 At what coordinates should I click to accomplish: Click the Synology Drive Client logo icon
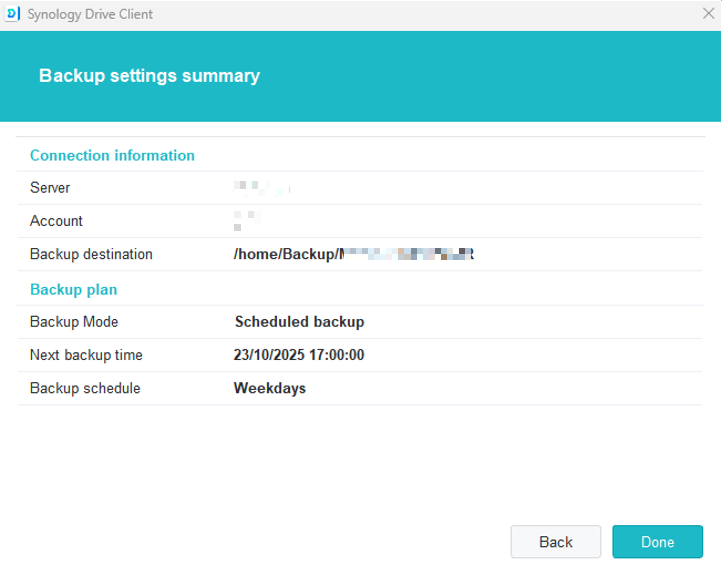(x=13, y=14)
